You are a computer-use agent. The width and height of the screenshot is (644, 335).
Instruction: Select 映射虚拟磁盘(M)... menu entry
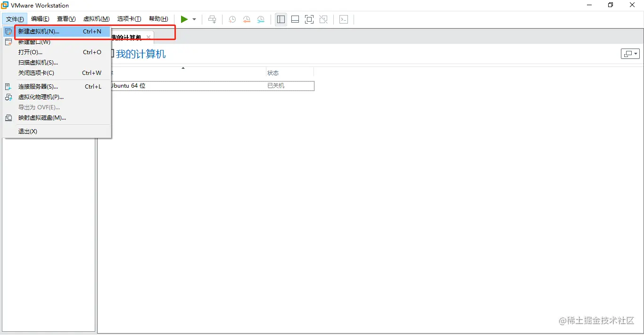57,118
